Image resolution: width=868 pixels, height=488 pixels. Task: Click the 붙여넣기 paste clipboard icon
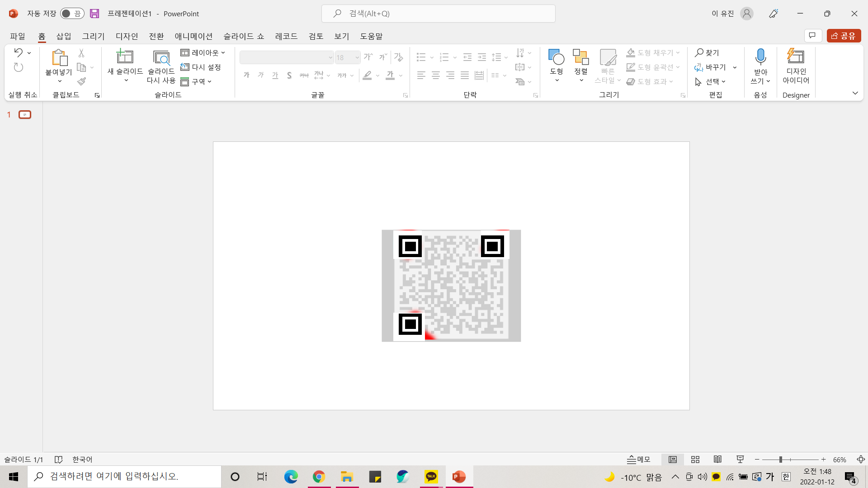pyautogui.click(x=59, y=57)
